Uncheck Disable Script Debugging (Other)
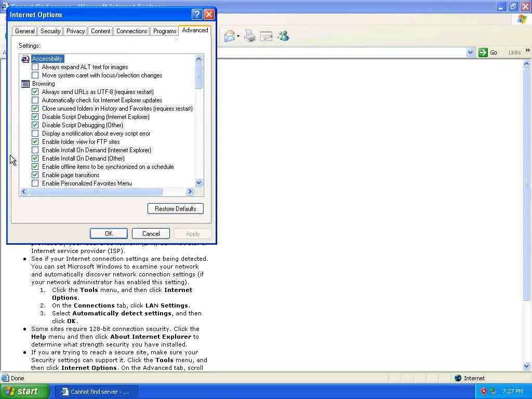532x399 pixels. tap(35, 125)
